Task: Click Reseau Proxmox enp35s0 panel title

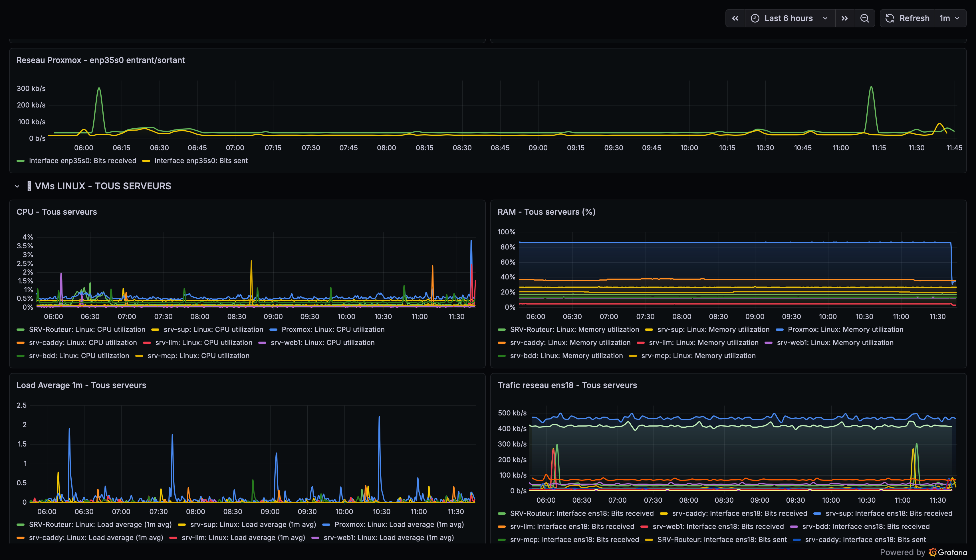Action: click(100, 60)
